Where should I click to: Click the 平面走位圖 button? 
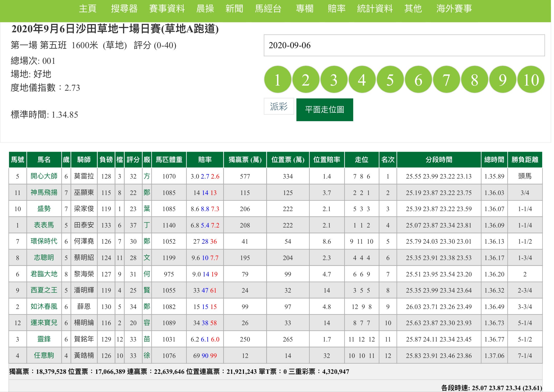coord(324,110)
